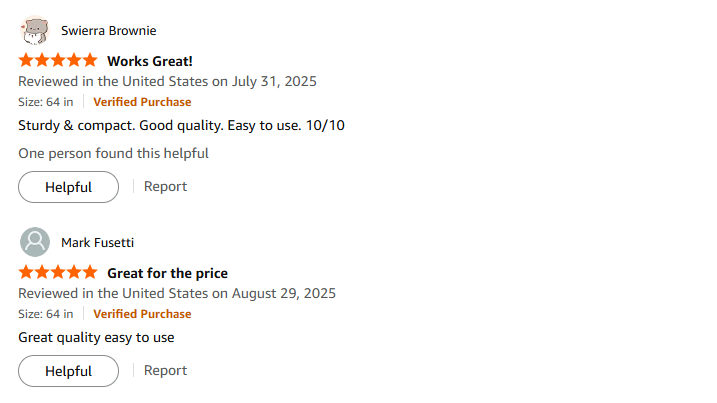The height and width of the screenshot is (403, 717).
Task: Click Verified Purchase on the July 31 review
Action: tap(142, 102)
